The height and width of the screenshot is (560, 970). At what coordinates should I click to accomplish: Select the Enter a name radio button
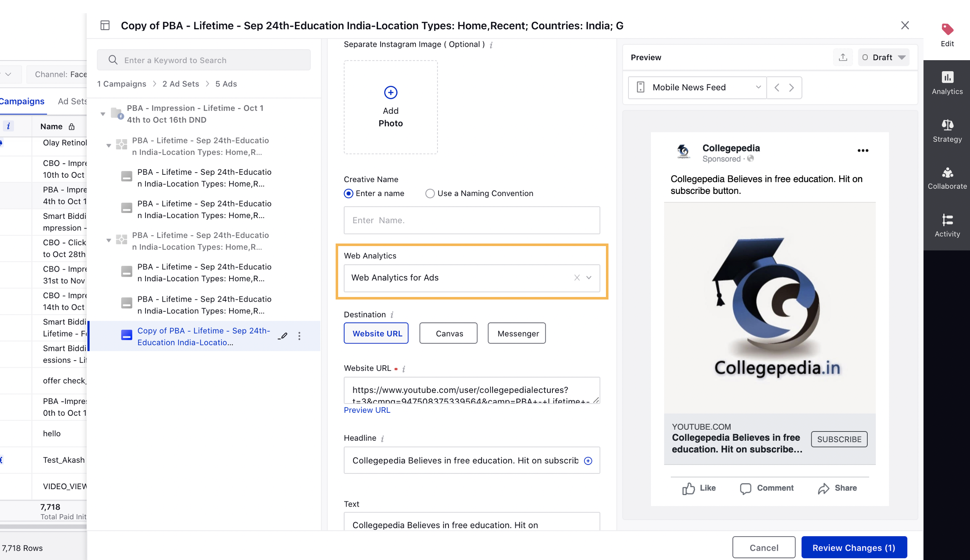[x=348, y=193]
